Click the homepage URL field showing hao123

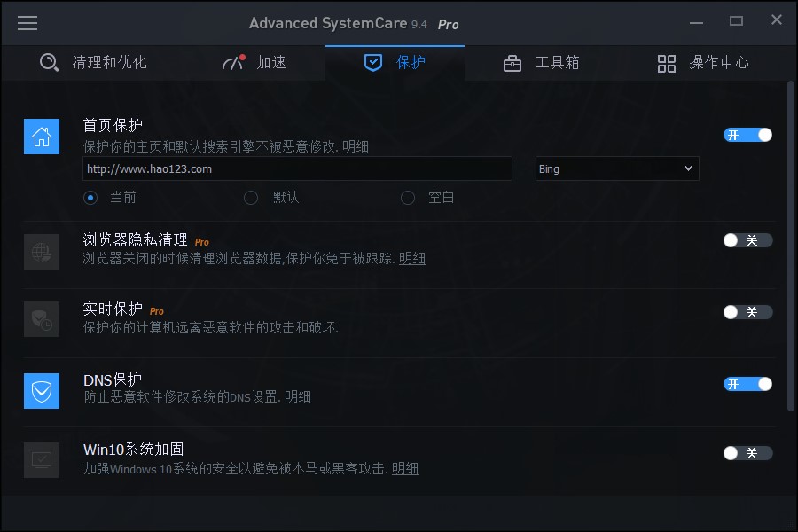297,168
